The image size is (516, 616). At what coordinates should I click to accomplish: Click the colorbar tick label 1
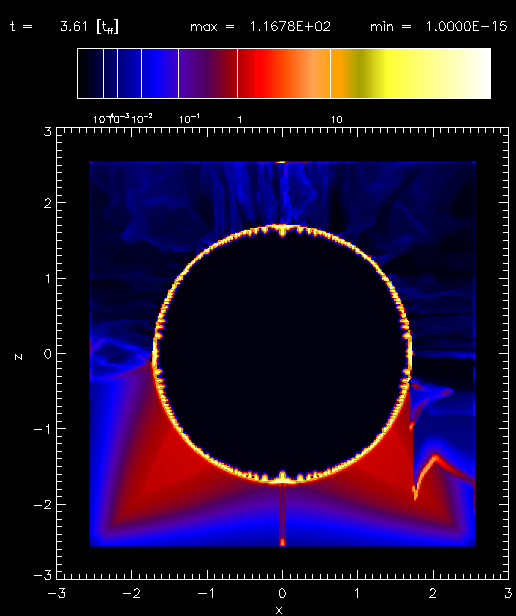pos(240,120)
